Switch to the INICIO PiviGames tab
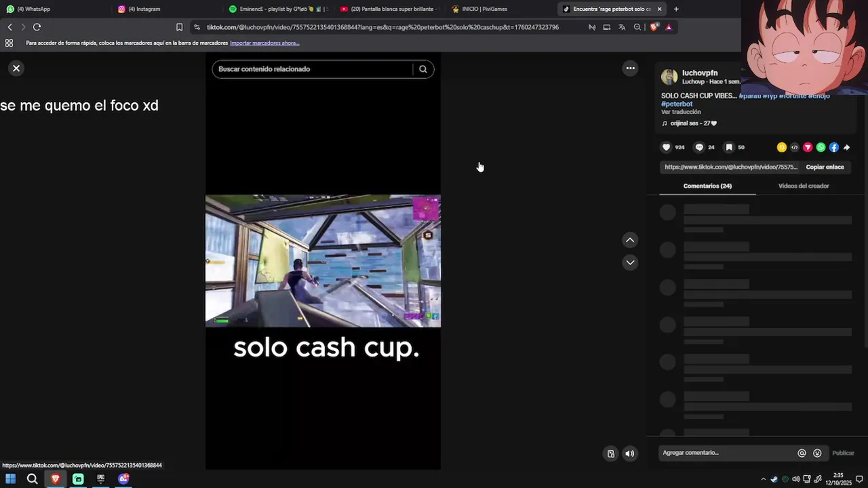 point(500,9)
